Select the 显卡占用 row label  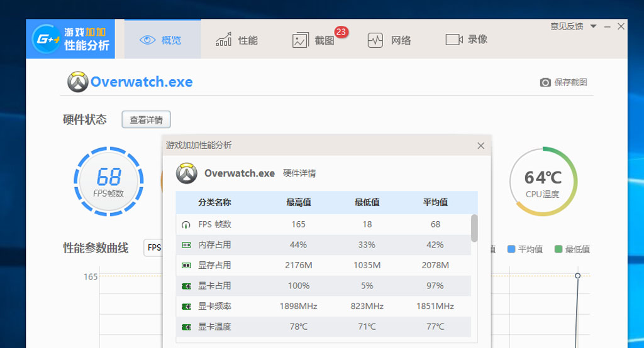point(214,286)
